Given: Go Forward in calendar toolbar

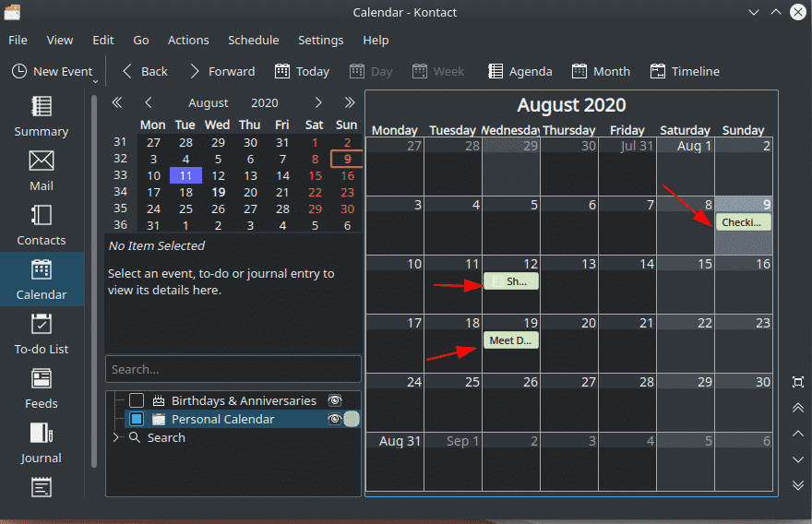Looking at the screenshot, I should [x=222, y=71].
